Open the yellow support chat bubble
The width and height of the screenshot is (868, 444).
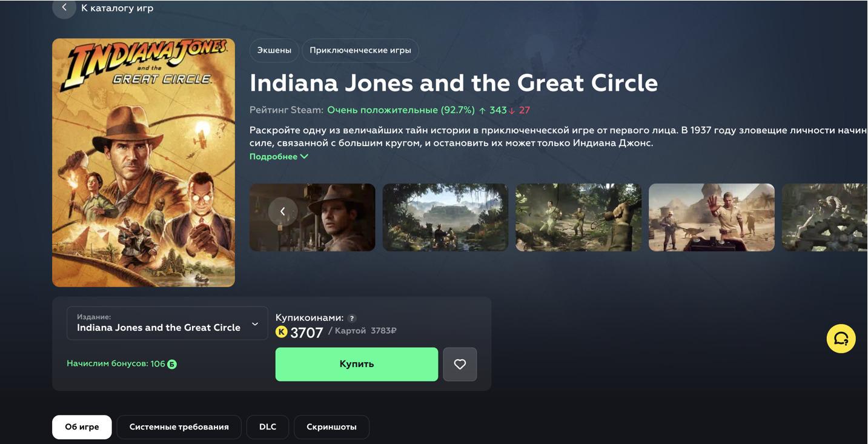point(841,339)
